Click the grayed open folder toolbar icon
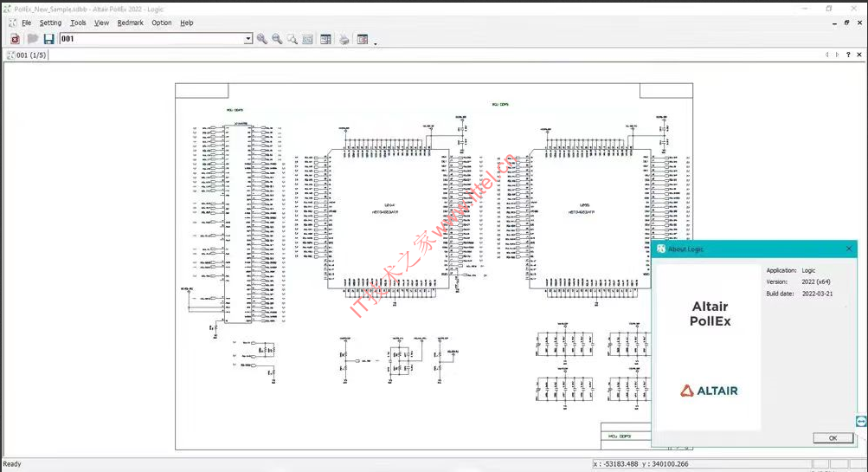868x472 pixels. coord(33,39)
